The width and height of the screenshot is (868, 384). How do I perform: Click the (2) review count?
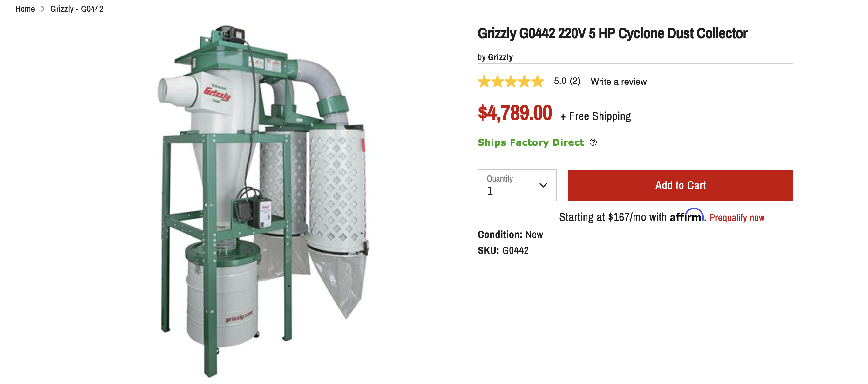pos(574,81)
